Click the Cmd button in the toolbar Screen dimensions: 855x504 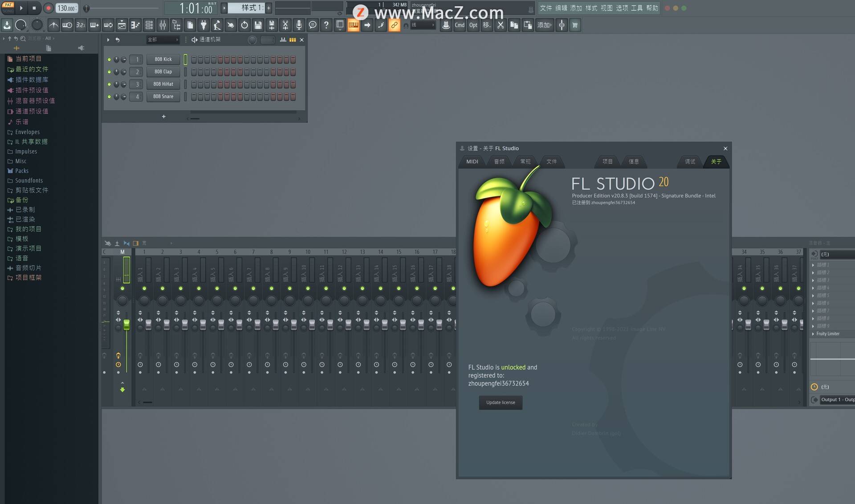[460, 25]
